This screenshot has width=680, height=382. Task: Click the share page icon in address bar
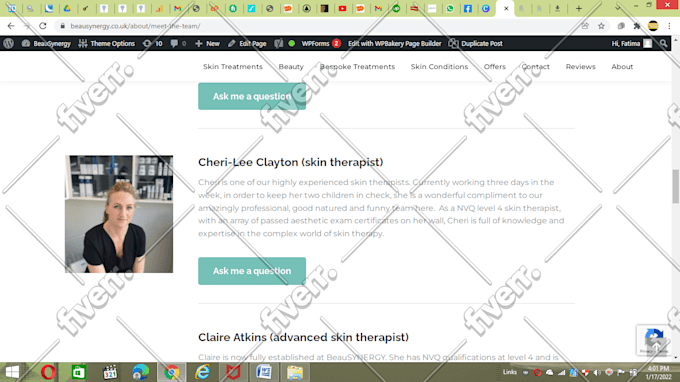[585, 26]
